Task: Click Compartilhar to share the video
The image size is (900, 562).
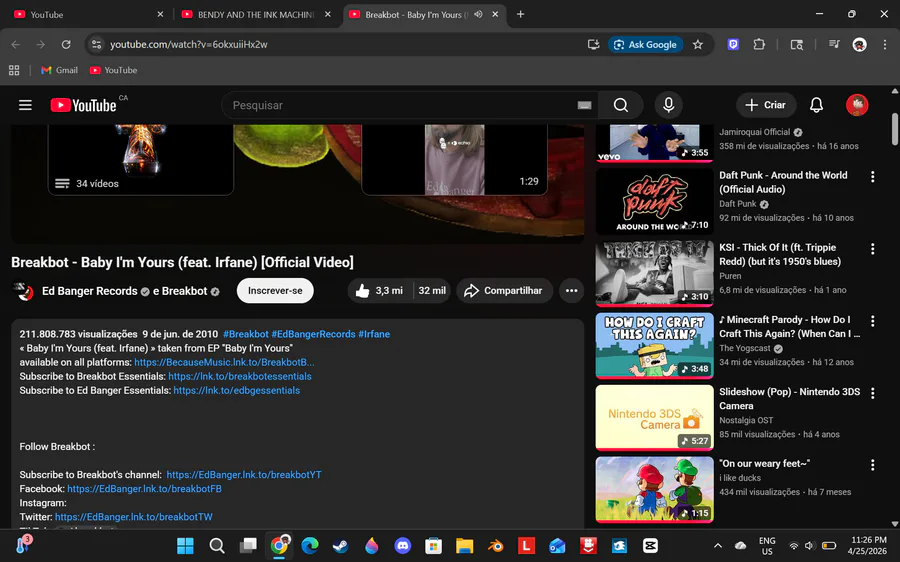Action: click(x=504, y=290)
